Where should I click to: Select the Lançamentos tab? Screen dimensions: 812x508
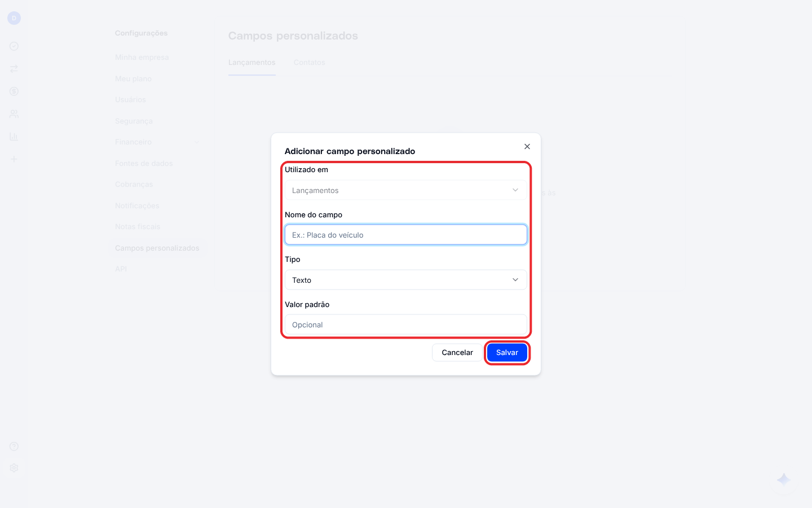coord(252,63)
